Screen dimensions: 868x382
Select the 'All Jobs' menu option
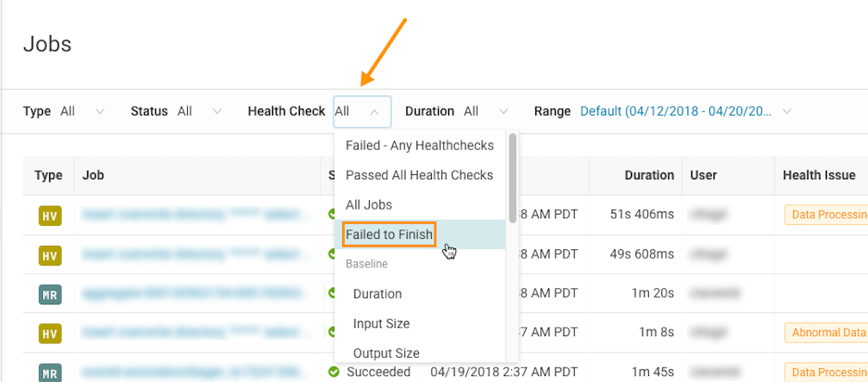(x=369, y=204)
